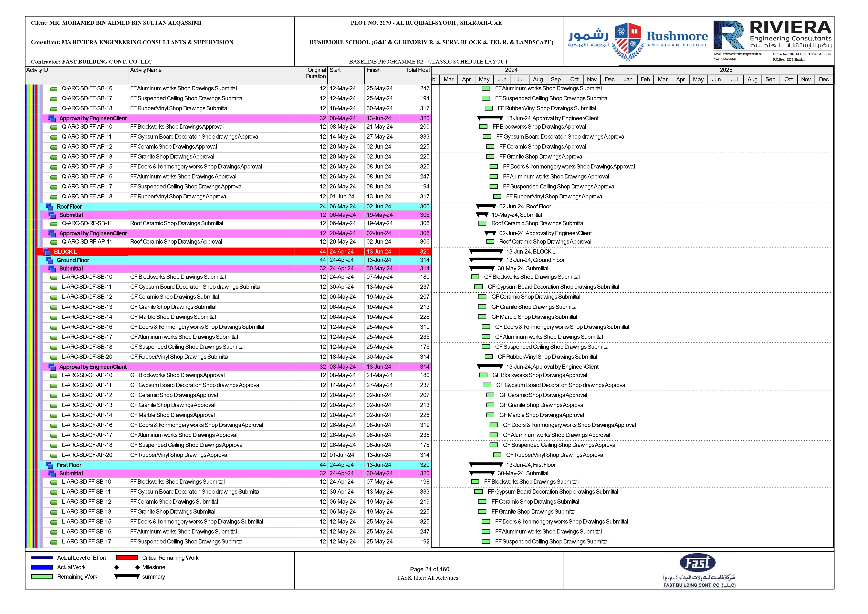Viewport: 868px width, 614px height.
Task: Click the task icon next to Q-ARC-SD-FF-AP-10
Action: click(x=54, y=127)
